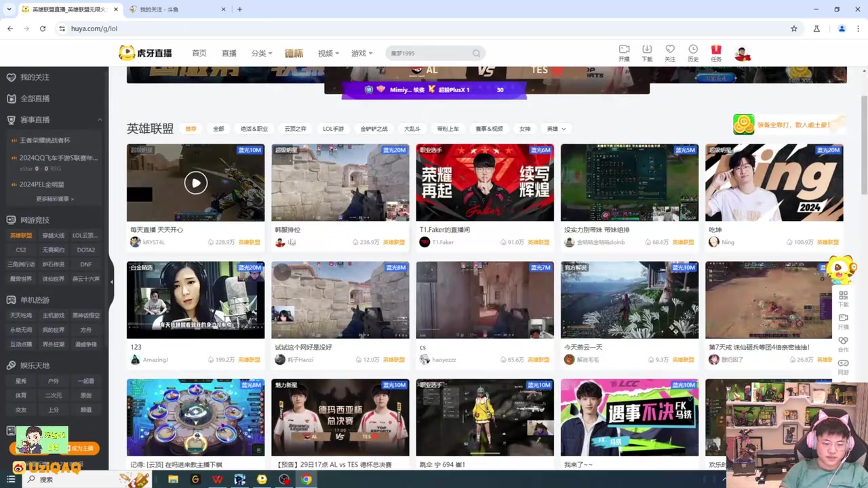Select the 大乱斗 filter tab
Screen dimensions: 868x488
click(412, 129)
